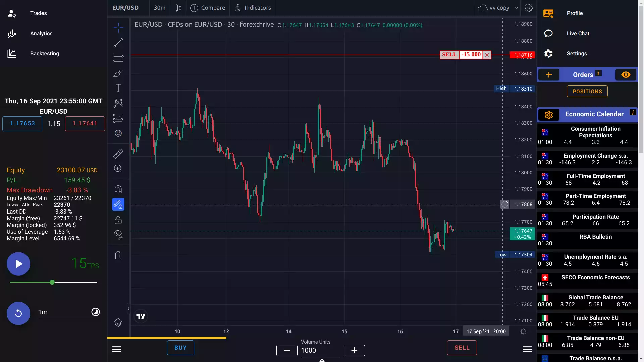Toggle the eye/visibility icon in Orders
The height and width of the screenshot is (362, 644).
coord(626,74)
